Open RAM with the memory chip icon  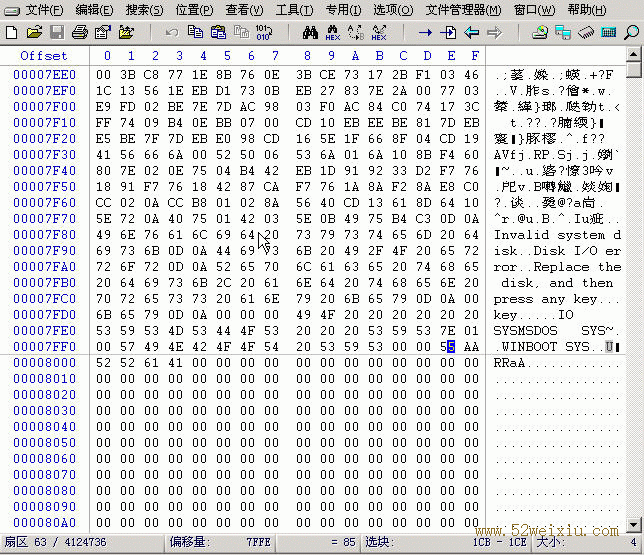point(586,32)
